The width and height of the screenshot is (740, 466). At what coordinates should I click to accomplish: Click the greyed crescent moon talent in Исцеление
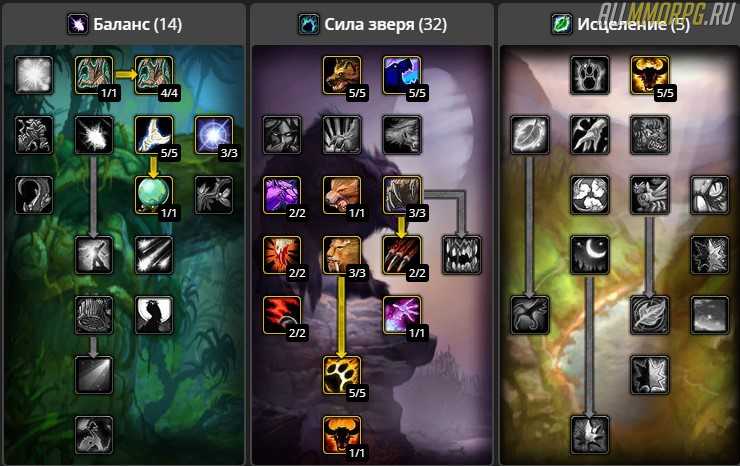[589, 255]
